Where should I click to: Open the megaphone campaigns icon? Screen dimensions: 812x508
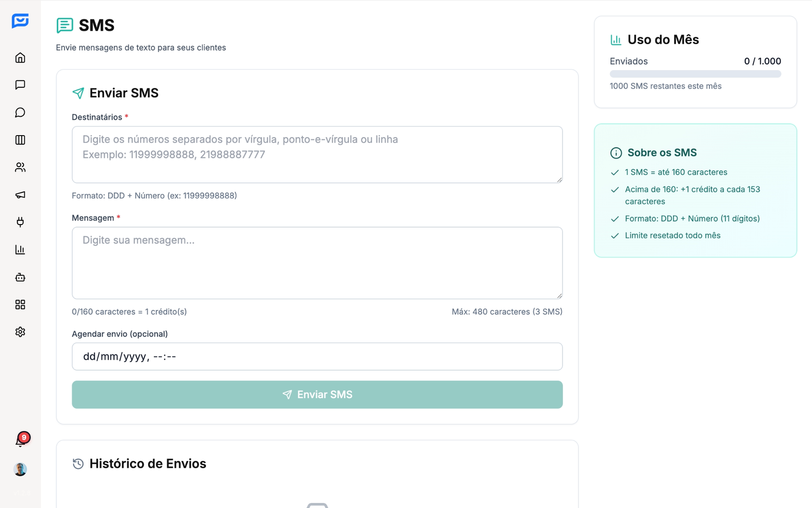[x=20, y=195]
